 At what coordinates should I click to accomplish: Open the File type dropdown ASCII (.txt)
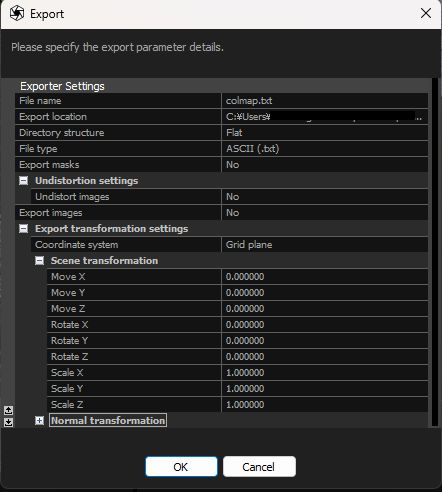[x=325, y=149]
